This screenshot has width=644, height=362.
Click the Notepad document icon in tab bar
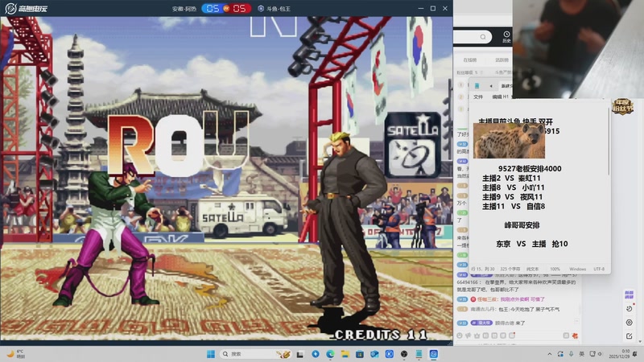[477, 86]
